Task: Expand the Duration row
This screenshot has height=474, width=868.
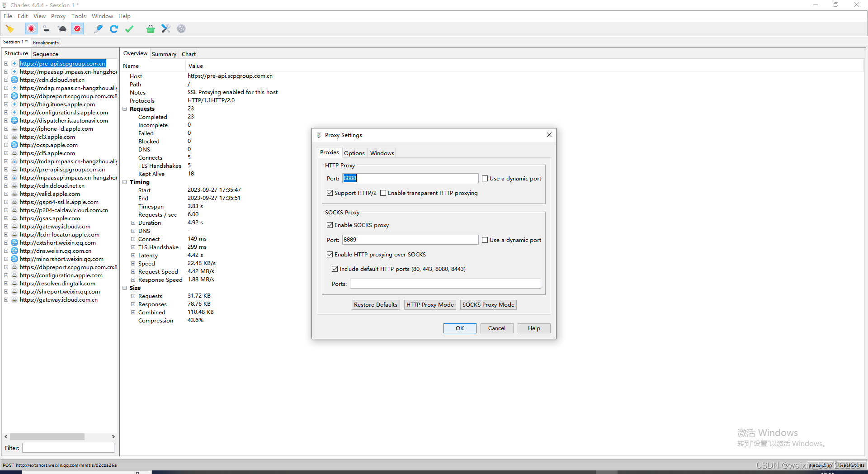Action: (x=133, y=223)
